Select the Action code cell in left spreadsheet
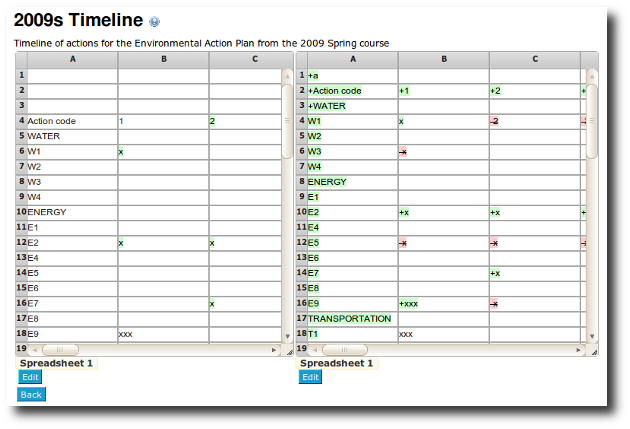Image resolution: width=630 pixels, height=429 pixels. 72,121
